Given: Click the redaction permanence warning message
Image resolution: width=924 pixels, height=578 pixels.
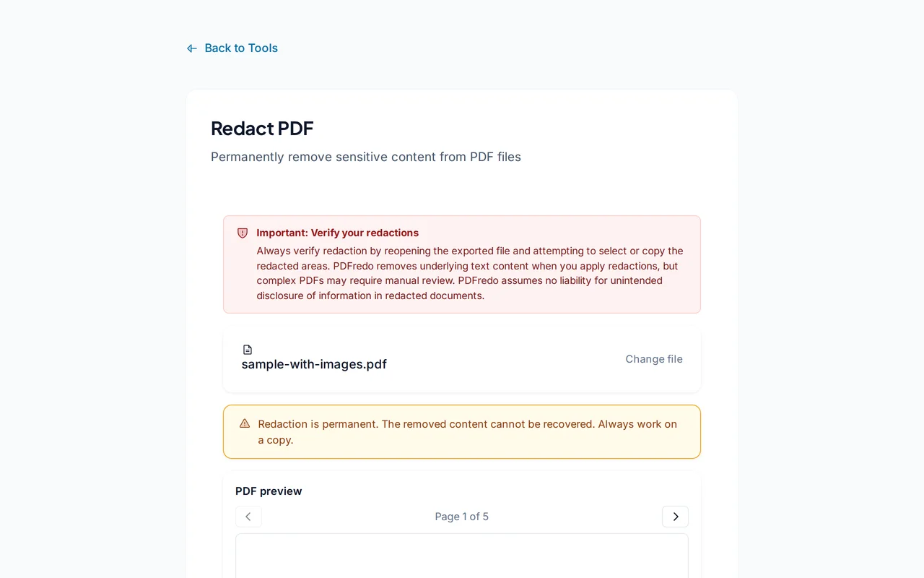Looking at the screenshot, I should coord(468,431).
